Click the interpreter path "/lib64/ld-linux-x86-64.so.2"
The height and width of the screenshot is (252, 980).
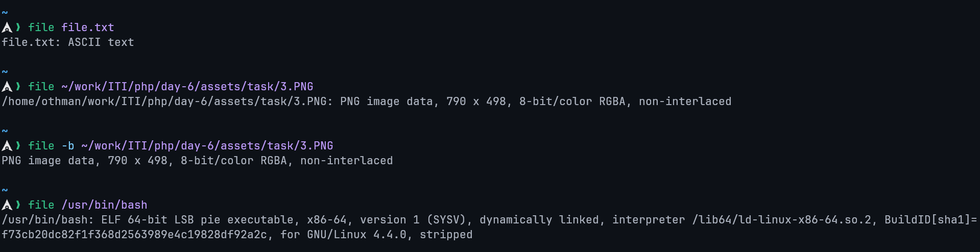pyautogui.click(x=781, y=220)
